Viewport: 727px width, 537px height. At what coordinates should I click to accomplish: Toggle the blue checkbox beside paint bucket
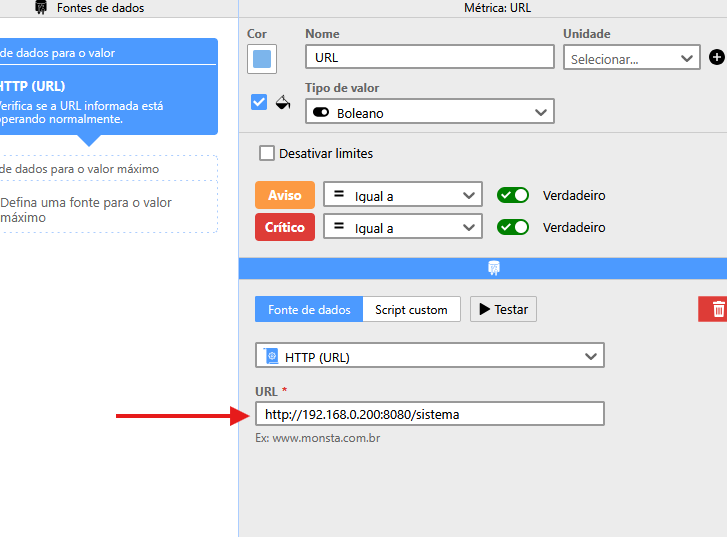pos(259,102)
